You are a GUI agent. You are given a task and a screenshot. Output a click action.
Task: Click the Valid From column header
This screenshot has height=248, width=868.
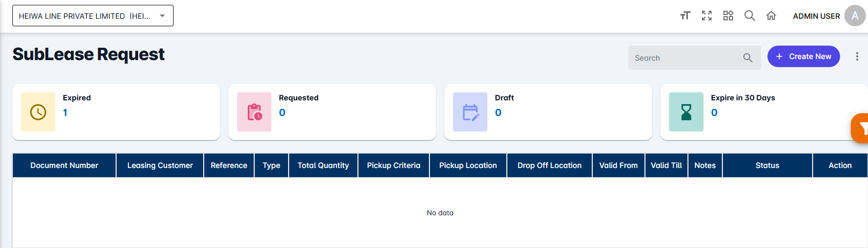(618, 165)
